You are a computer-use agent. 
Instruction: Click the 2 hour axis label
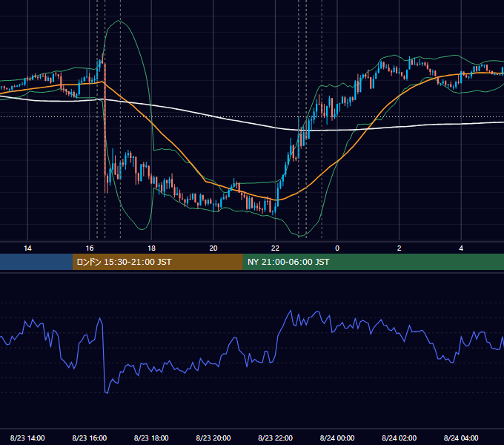(399, 248)
